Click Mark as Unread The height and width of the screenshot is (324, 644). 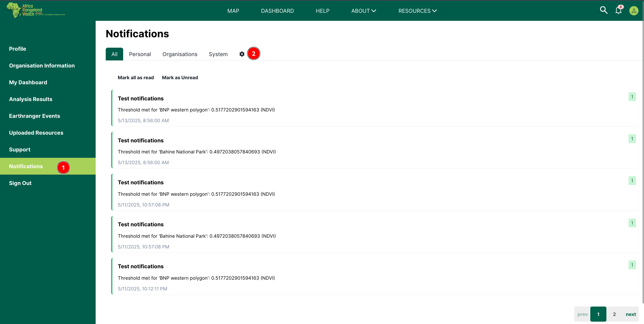[180, 78]
